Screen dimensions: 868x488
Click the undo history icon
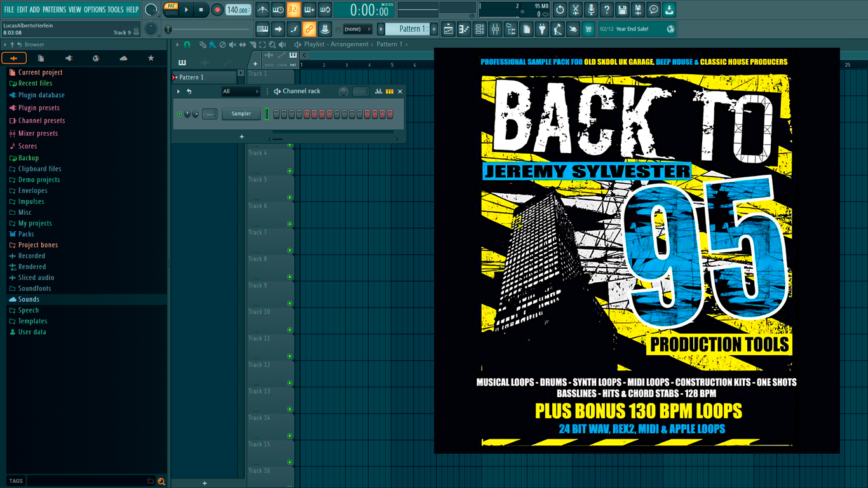[560, 10]
